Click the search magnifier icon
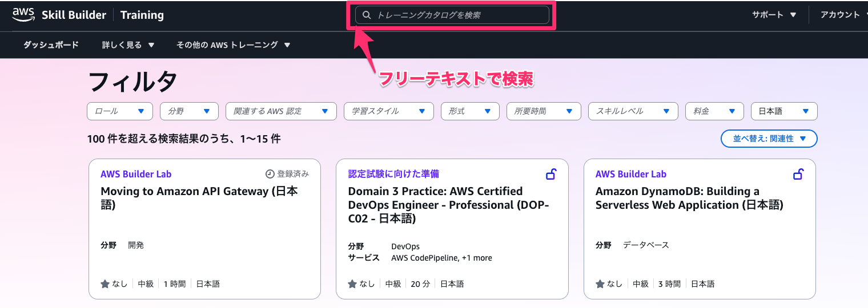The height and width of the screenshot is (308, 868). (367, 15)
